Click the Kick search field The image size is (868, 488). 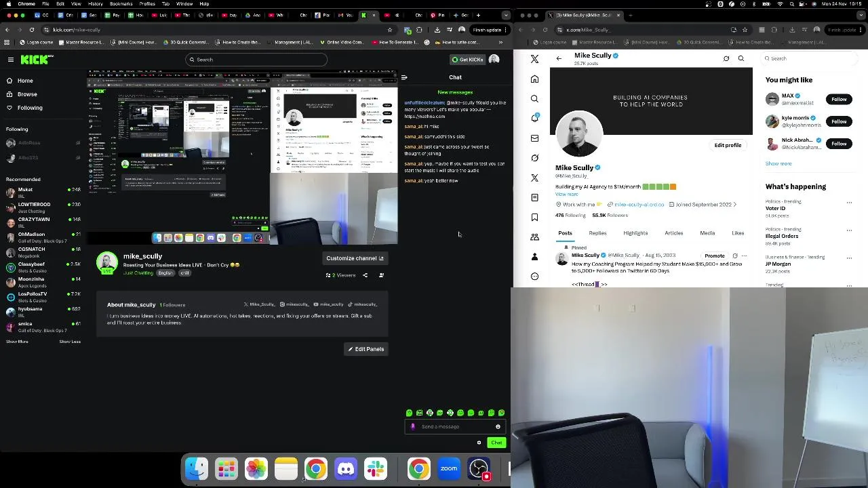click(256, 60)
